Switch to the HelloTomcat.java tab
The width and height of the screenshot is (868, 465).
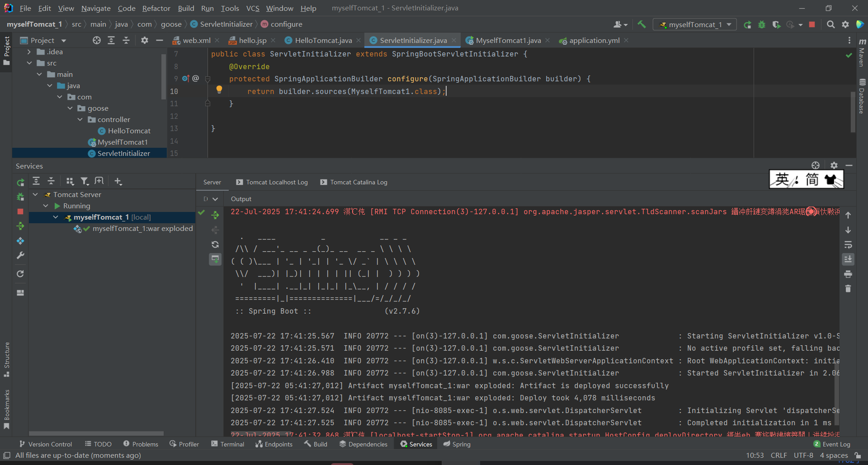tap(323, 40)
